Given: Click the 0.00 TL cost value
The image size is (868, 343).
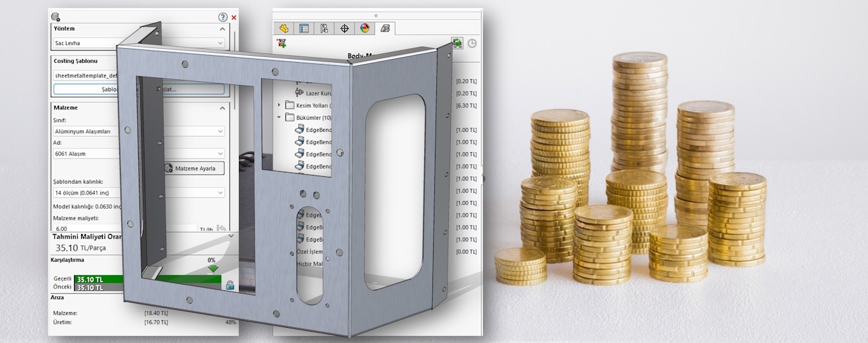Looking at the screenshot, I should click(467, 252).
